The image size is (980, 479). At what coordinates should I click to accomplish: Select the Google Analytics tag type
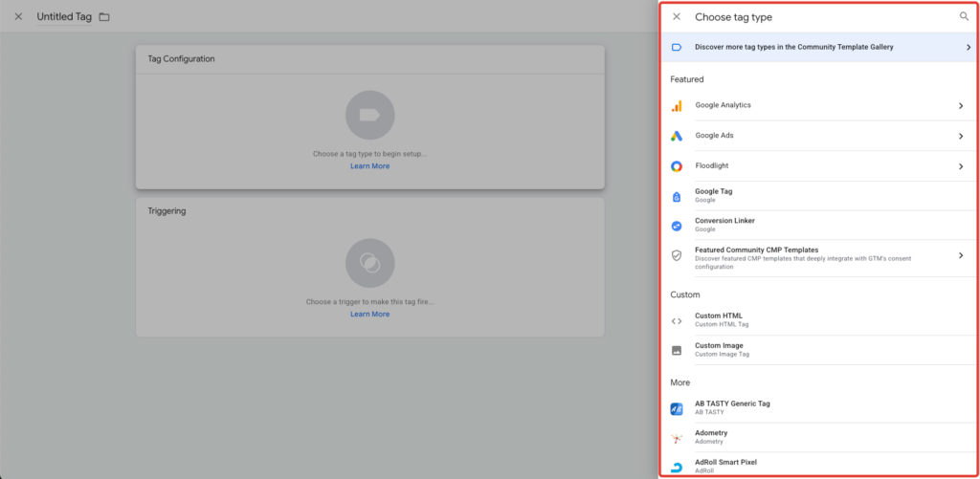coord(818,106)
